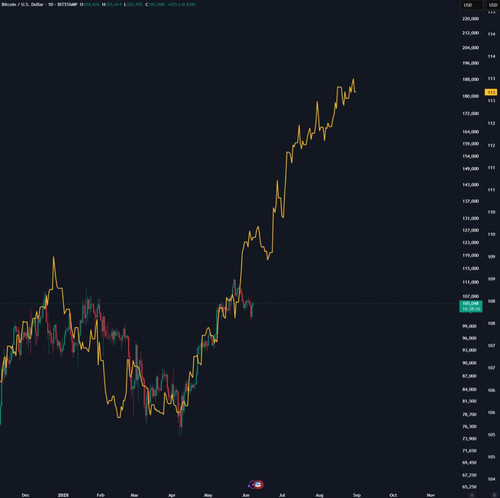Image resolution: width=500 pixels, height=498 pixels.
Task: Click the 99,000 price axis label
Action: pos(469,326)
